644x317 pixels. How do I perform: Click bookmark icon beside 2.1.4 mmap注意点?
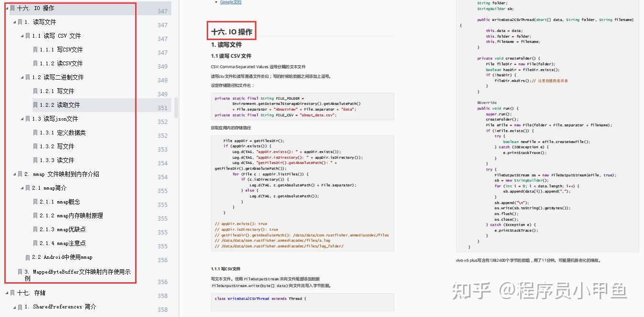point(35,243)
